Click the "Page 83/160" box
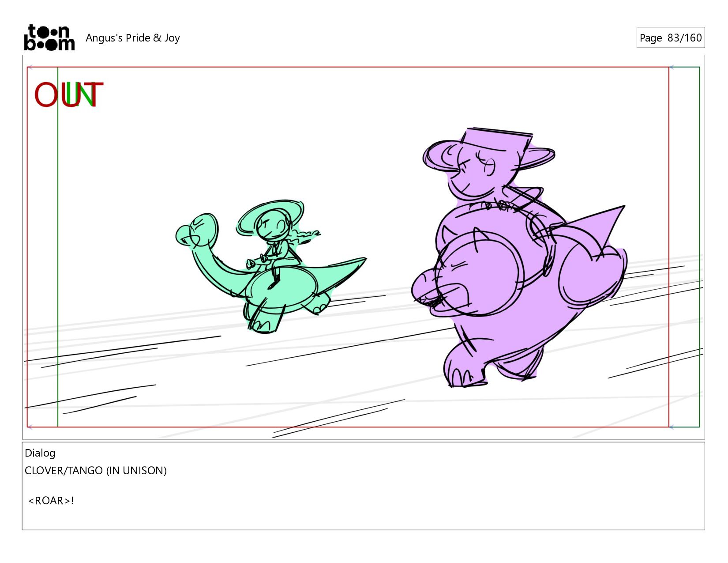Screen dimensions: 728x563 670,38
